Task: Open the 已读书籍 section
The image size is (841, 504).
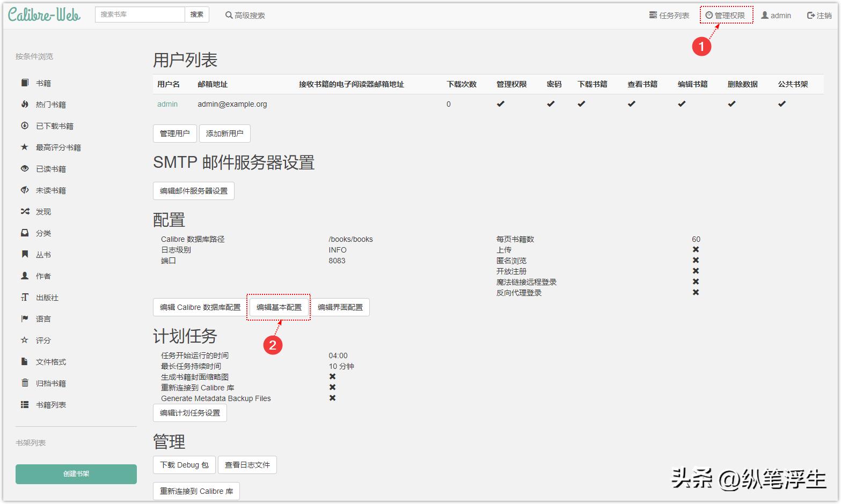Action: [50, 168]
